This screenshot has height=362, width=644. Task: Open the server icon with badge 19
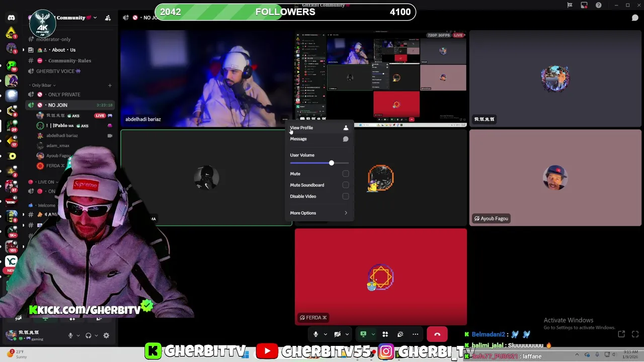pos(11,65)
